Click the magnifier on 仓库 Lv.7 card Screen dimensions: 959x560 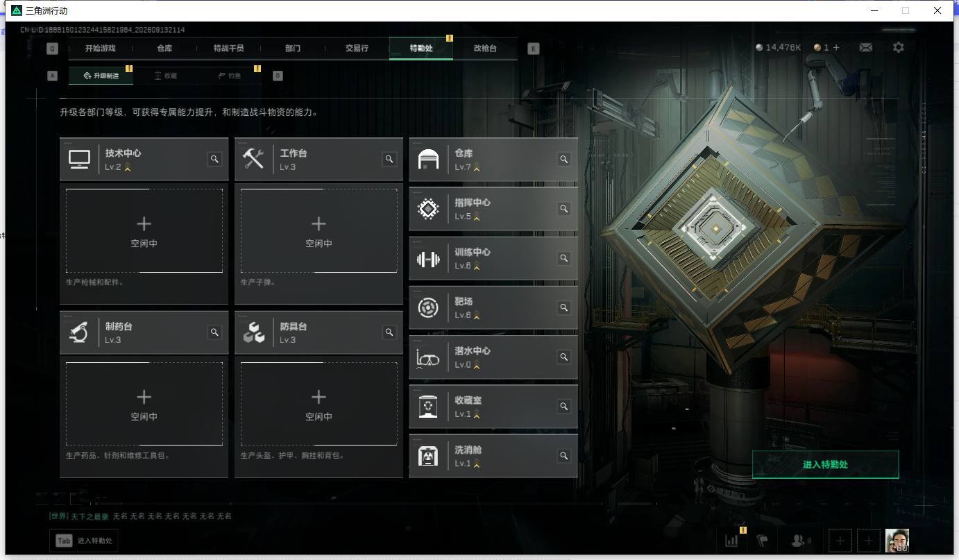(x=564, y=159)
